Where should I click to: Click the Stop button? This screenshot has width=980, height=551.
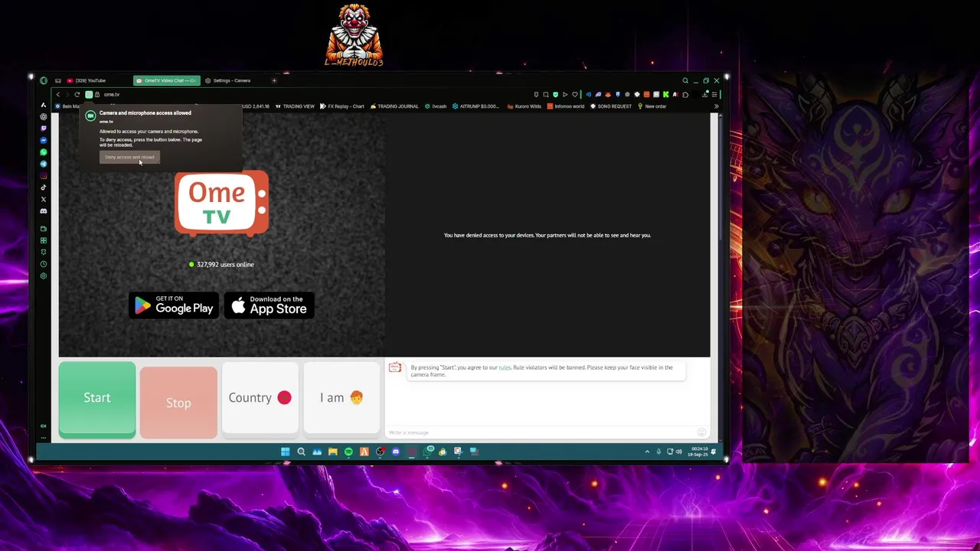[x=178, y=403]
